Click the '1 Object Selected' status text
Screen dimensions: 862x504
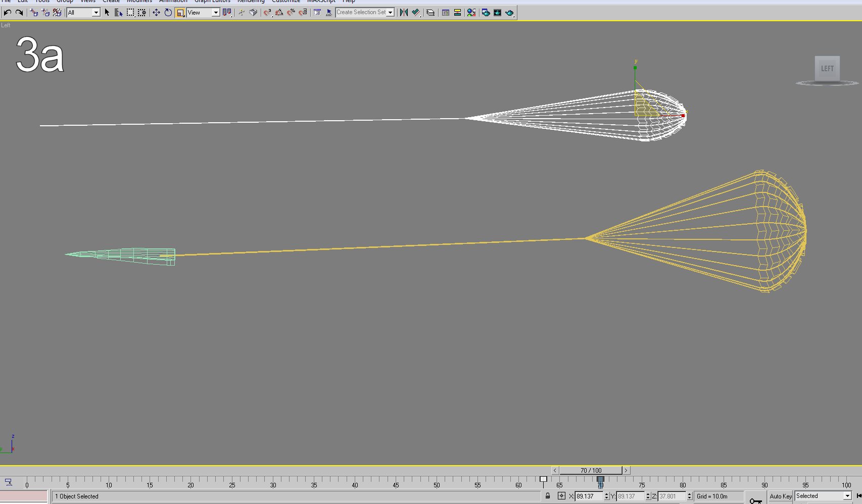77,496
